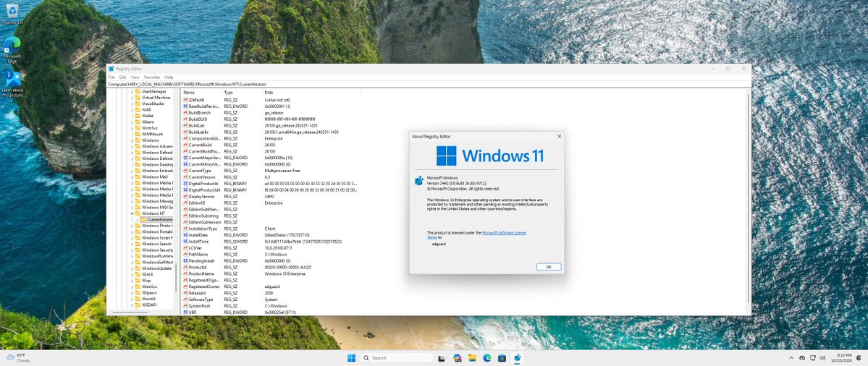Click the registry path address bar

click(429, 84)
